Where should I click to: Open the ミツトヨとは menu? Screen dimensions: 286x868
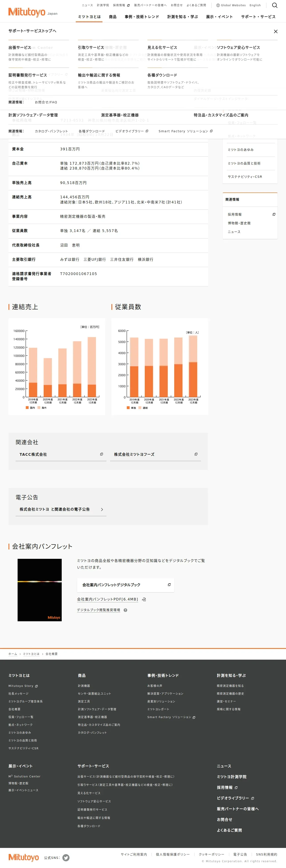point(89,17)
